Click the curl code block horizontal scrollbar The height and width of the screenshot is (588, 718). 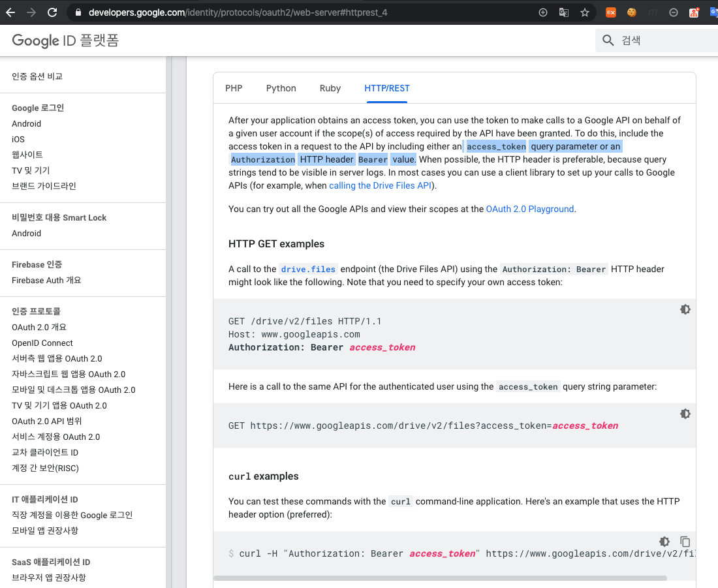(440, 578)
